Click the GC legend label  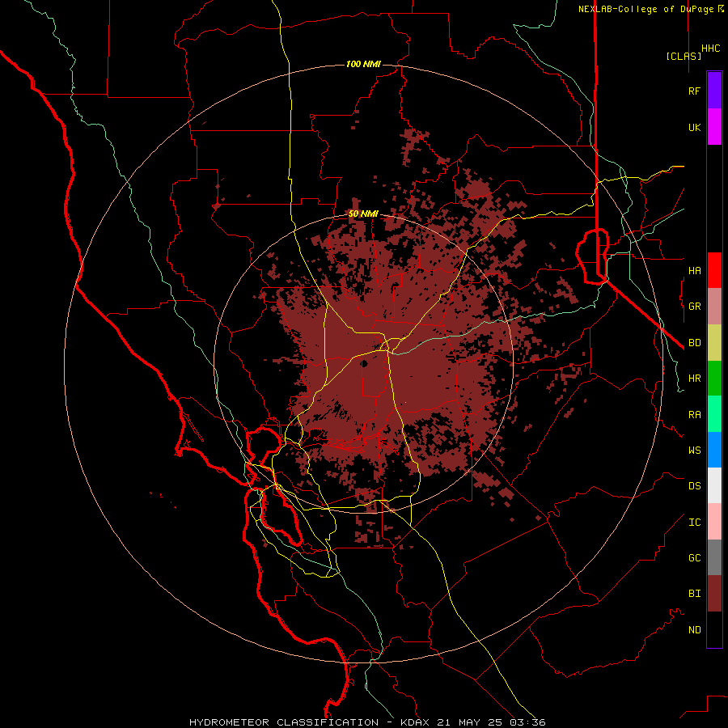click(694, 557)
